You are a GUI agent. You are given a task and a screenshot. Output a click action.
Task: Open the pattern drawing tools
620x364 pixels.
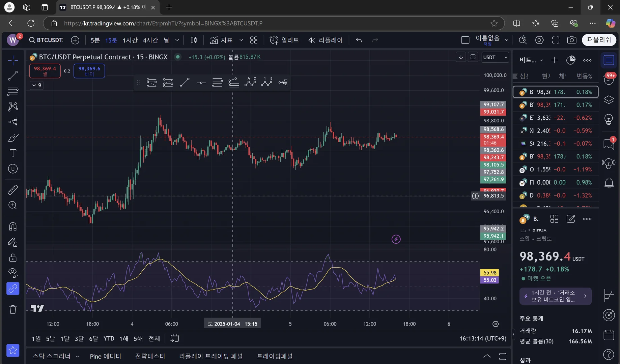pyautogui.click(x=13, y=107)
